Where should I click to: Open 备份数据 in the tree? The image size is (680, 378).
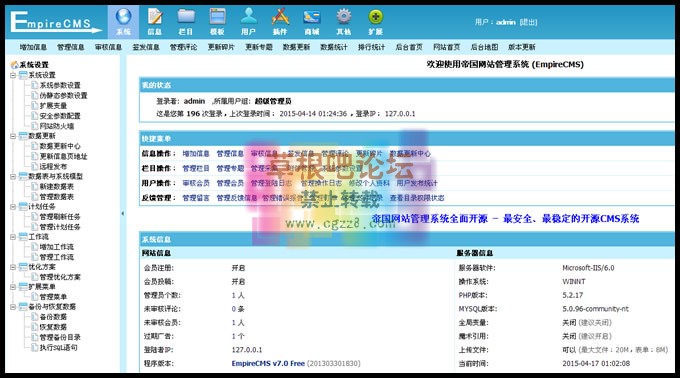point(53,317)
